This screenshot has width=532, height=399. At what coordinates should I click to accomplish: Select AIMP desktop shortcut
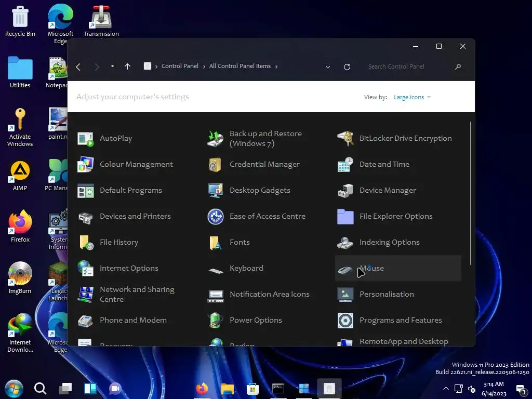click(20, 176)
